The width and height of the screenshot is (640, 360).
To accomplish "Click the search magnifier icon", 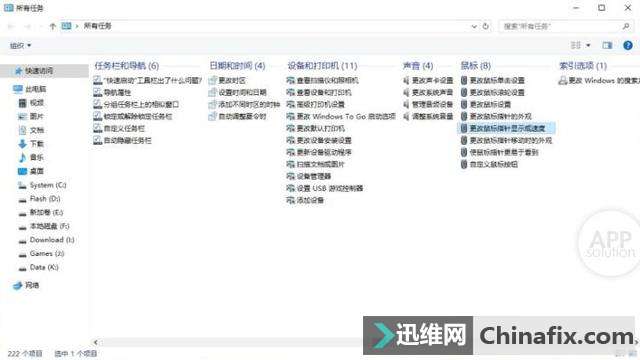I will (626, 26).
